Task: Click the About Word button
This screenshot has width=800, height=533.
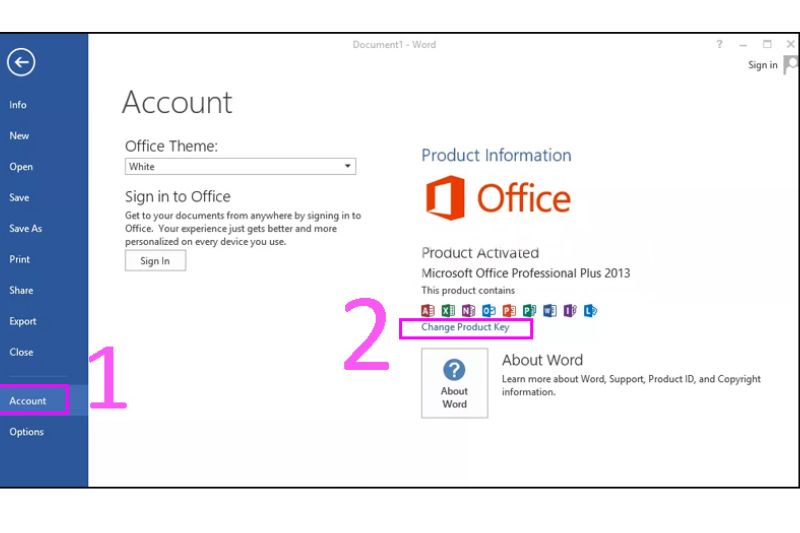Action: tap(454, 383)
